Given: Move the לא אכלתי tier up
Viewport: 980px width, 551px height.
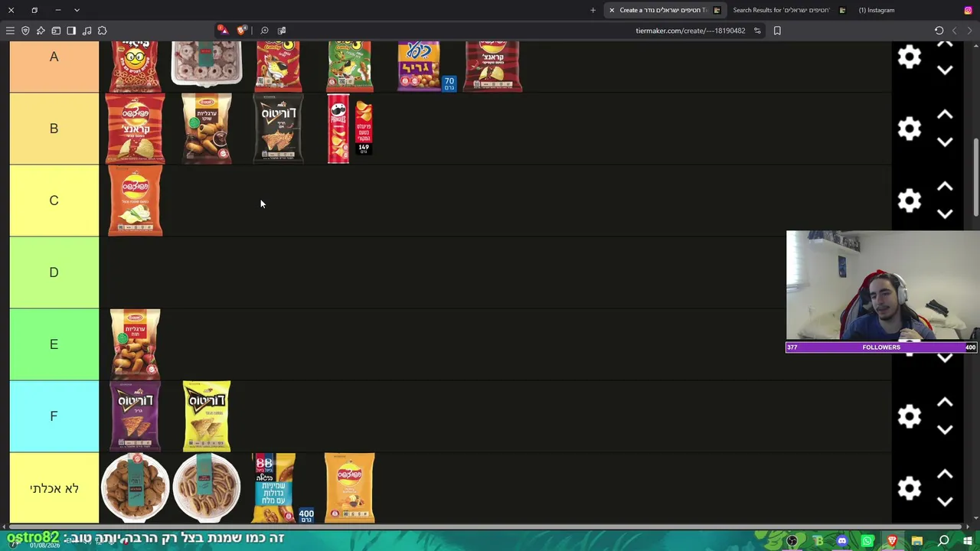Looking at the screenshot, I should (x=945, y=474).
